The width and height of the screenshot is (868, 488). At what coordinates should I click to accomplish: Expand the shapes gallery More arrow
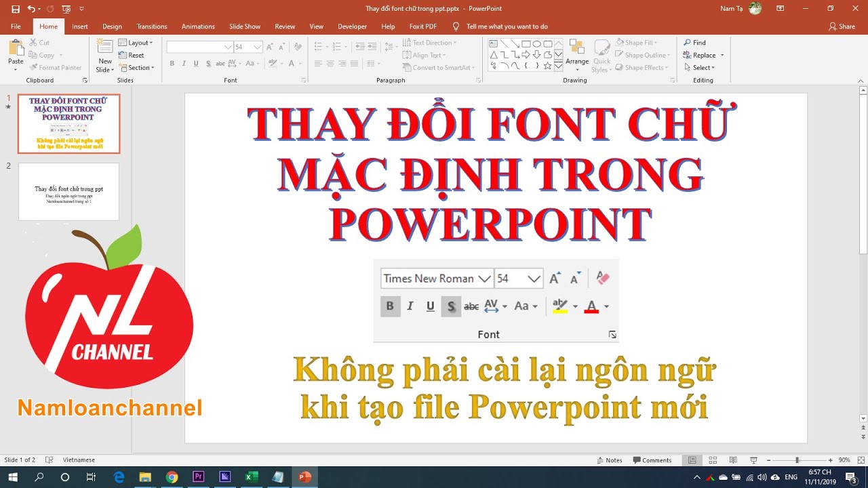558,66
